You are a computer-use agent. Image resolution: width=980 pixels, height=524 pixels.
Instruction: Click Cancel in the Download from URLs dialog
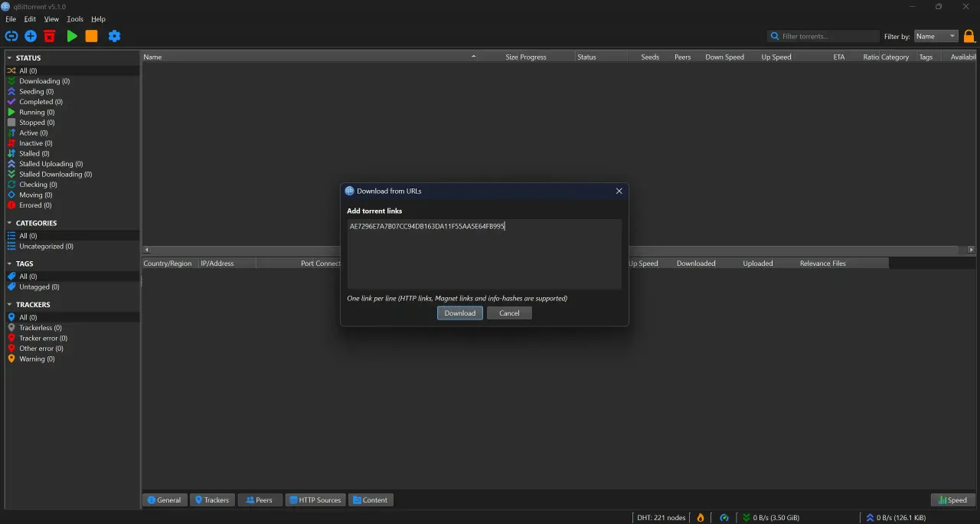509,313
